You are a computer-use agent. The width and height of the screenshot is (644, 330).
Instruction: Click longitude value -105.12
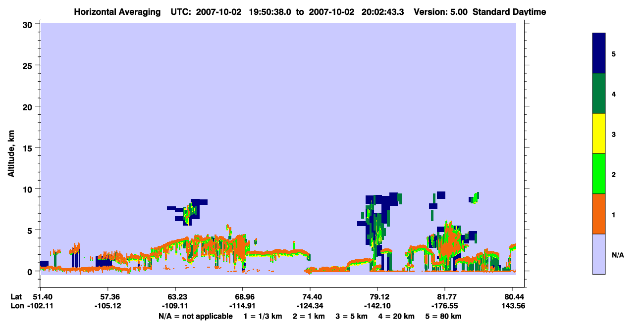click(108, 306)
